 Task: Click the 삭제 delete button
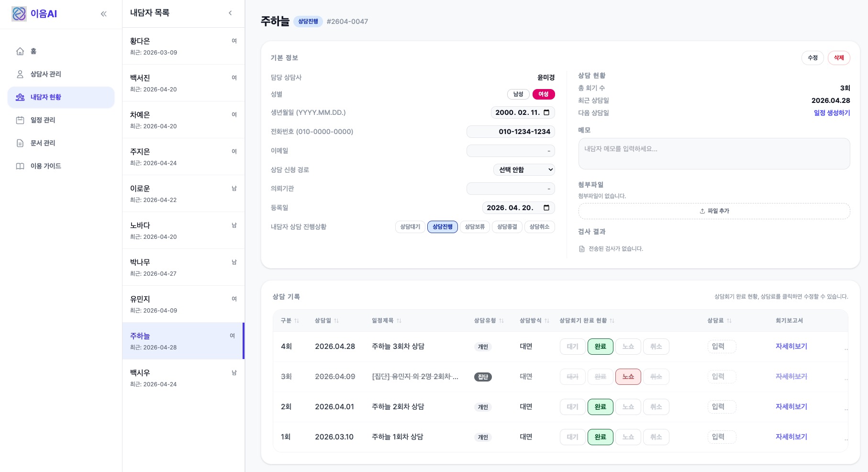click(839, 57)
